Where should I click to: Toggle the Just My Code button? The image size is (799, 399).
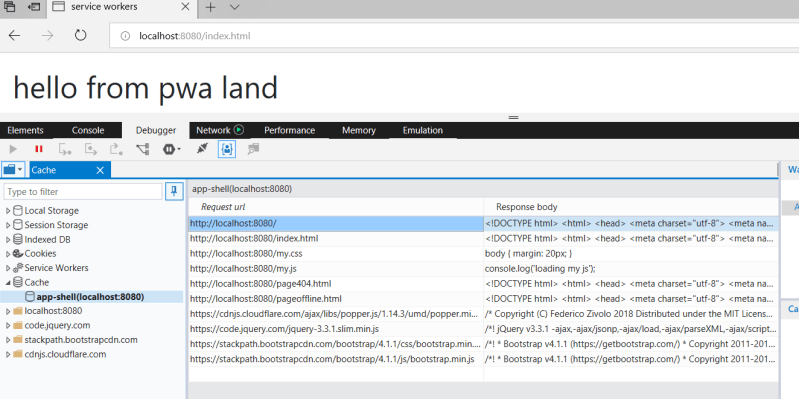(x=227, y=149)
